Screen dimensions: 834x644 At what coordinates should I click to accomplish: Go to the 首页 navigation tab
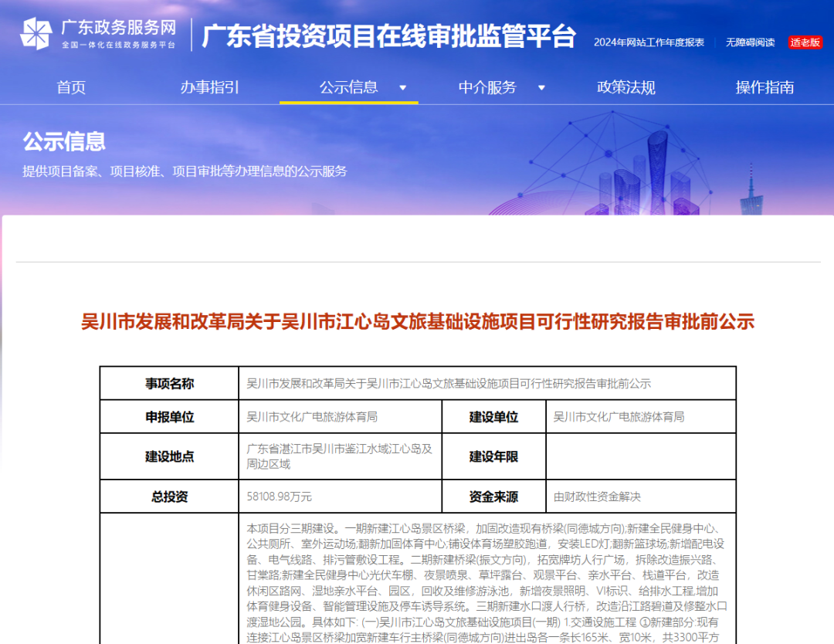(x=71, y=87)
